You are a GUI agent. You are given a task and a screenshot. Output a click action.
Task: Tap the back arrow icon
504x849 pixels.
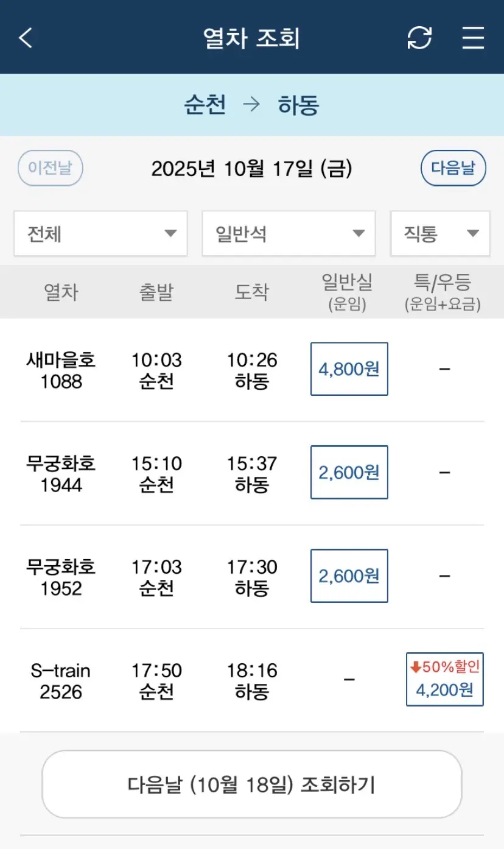pos(26,38)
